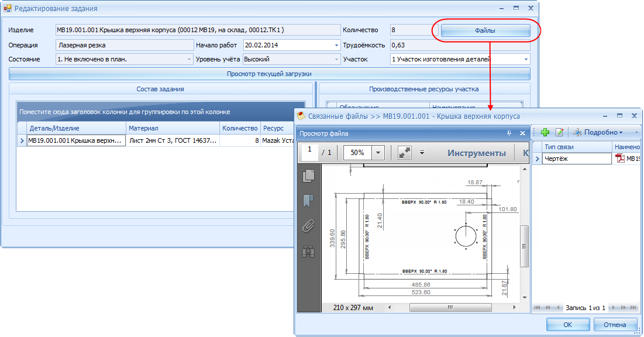Go to the next record in the navigator
Image resolution: width=644 pixels, height=337 pixels.
613,307
